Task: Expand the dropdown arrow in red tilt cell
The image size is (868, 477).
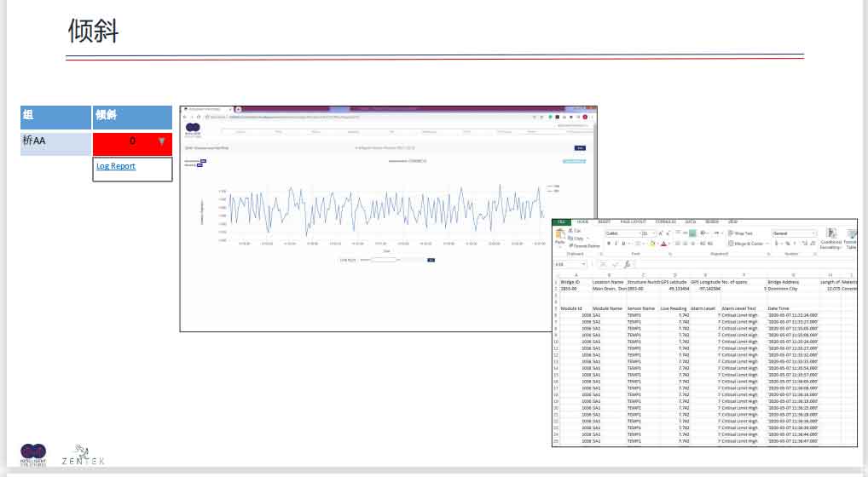Action: click(162, 141)
